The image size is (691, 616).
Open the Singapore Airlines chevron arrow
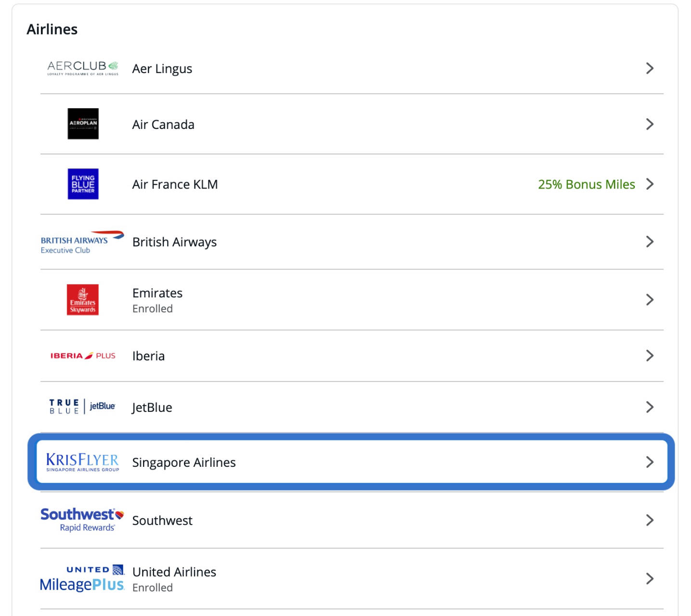point(650,462)
